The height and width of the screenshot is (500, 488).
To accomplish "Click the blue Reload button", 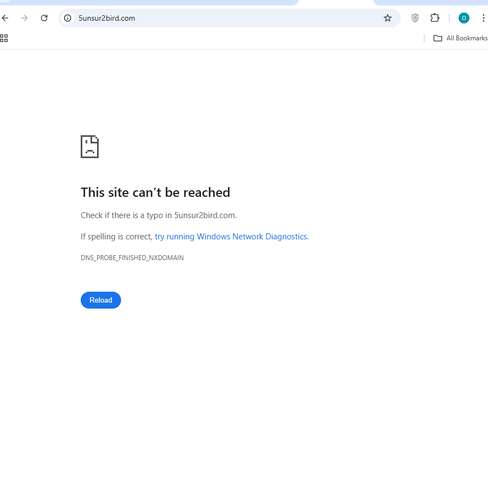I will tap(101, 300).
